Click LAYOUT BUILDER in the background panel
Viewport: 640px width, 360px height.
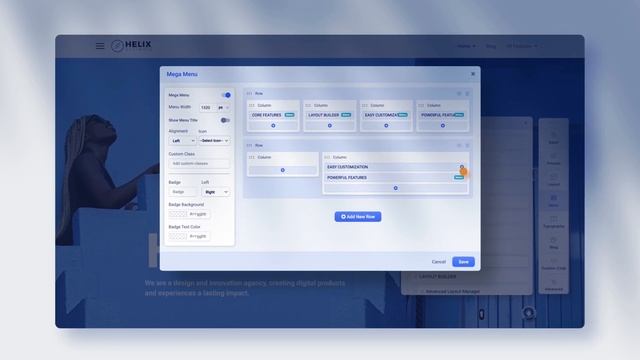(x=437, y=277)
